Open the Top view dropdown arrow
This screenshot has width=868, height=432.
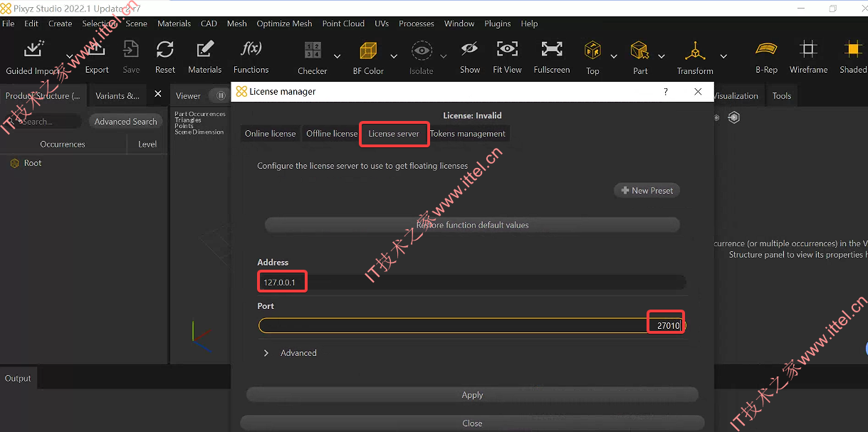[613, 56]
